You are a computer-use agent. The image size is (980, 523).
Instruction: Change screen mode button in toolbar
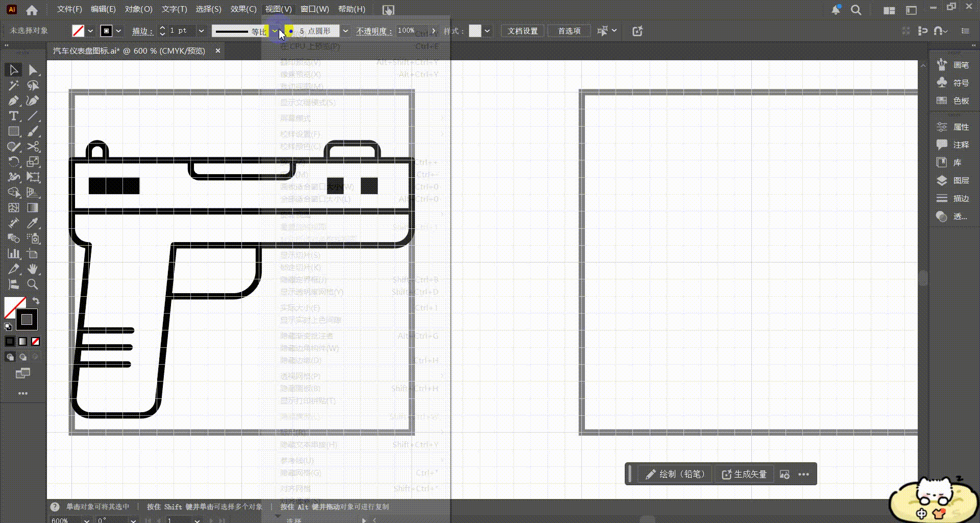click(22, 373)
